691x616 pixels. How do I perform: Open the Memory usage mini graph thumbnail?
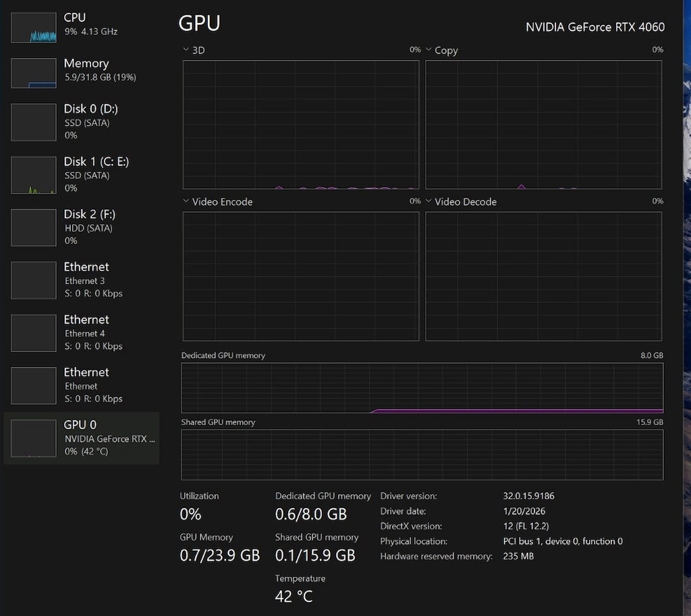click(34, 73)
